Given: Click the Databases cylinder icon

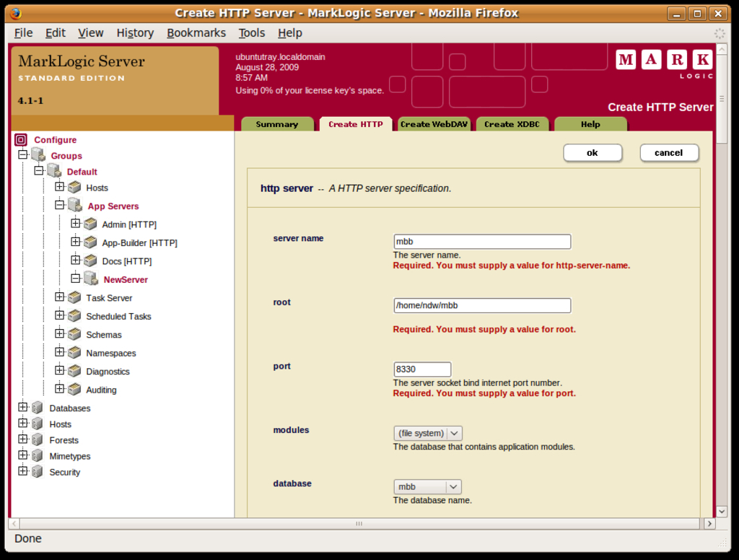Looking at the screenshot, I should (38, 408).
